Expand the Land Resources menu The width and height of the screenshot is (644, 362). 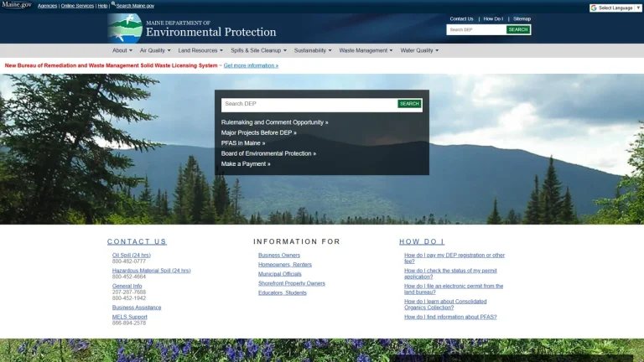tap(200, 50)
